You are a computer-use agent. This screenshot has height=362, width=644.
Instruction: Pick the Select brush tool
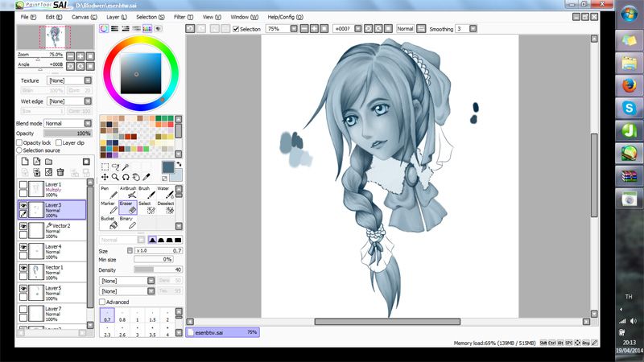(x=147, y=208)
